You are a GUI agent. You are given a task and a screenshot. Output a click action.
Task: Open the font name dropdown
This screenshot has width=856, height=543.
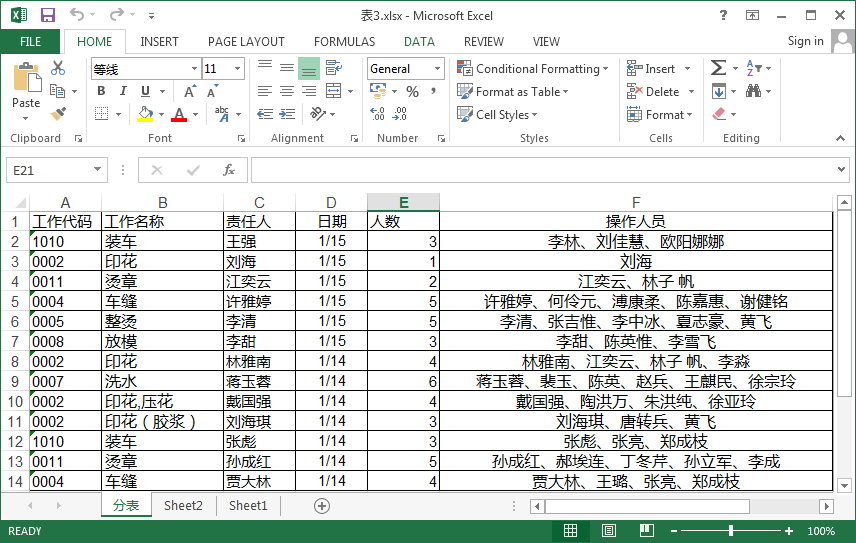click(194, 69)
